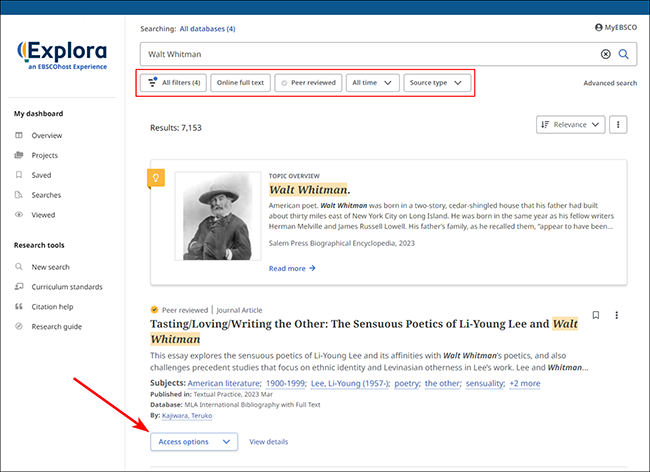Go to Overview in My dashboard
Viewport: 650px width, 472px height.
click(x=47, y=136)
